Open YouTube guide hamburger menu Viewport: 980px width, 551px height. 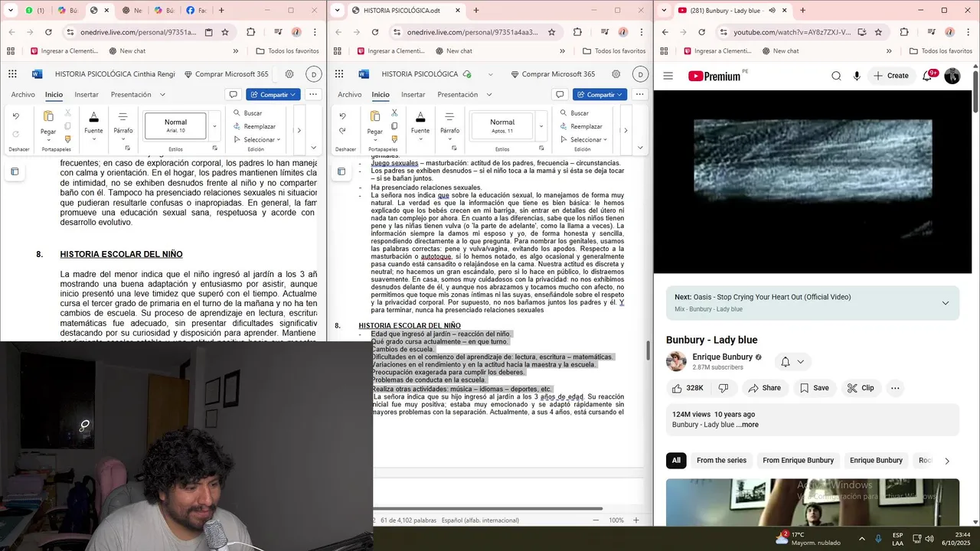pos(668,76)
